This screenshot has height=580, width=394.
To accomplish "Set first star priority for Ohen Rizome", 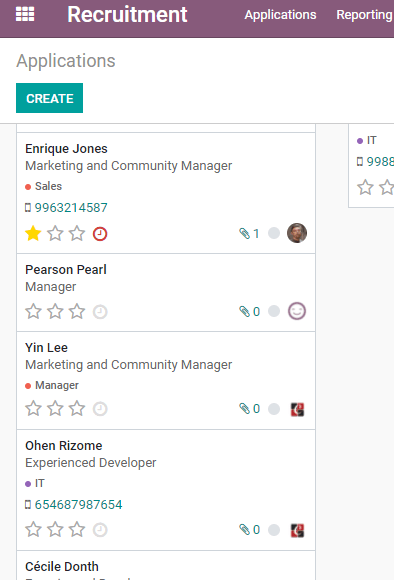I will (x=33, y=530).
